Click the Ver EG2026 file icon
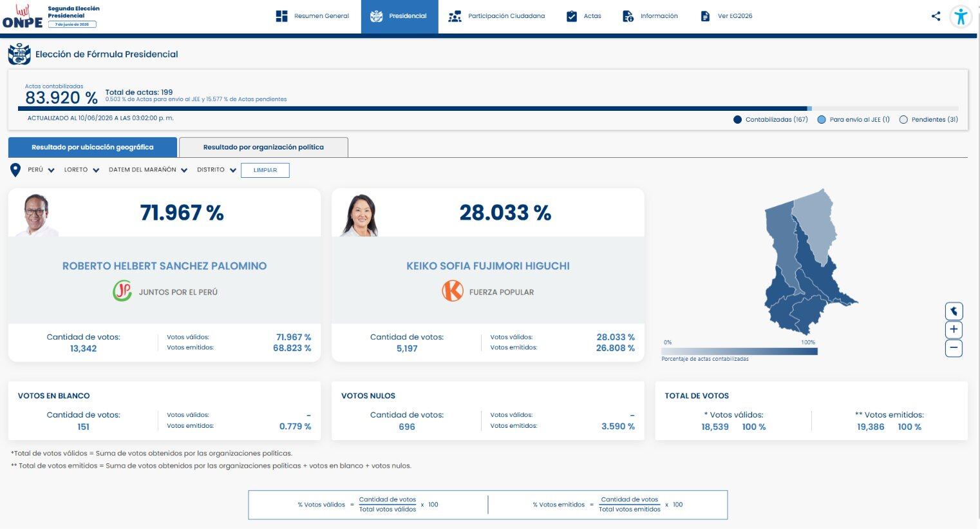The image size is (980, 529). (705, 16)
